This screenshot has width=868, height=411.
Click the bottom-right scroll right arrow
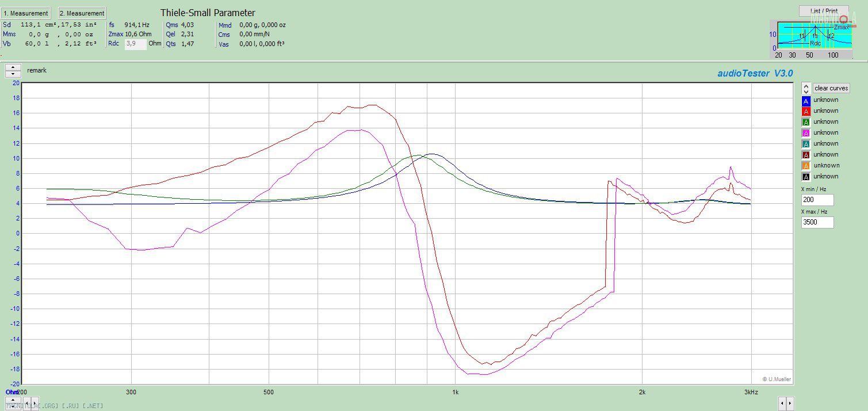point(790,402)
